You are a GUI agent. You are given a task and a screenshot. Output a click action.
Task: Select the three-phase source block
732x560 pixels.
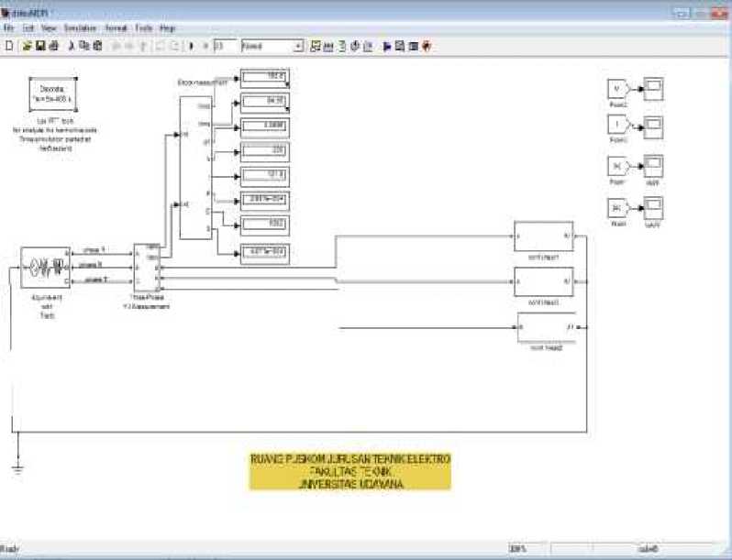(x=45, y=268)
